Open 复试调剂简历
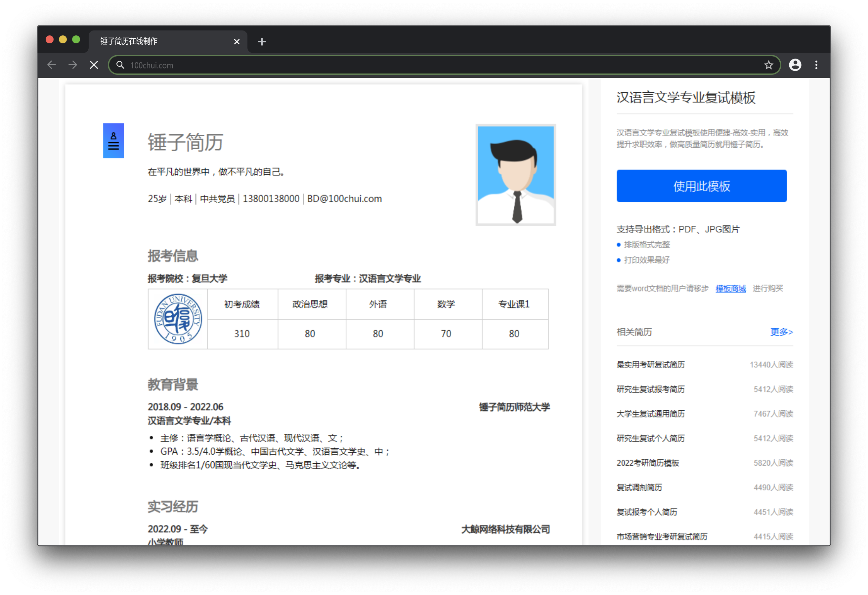The height and width of the screenshot is (595, 868). coord(639,487)
